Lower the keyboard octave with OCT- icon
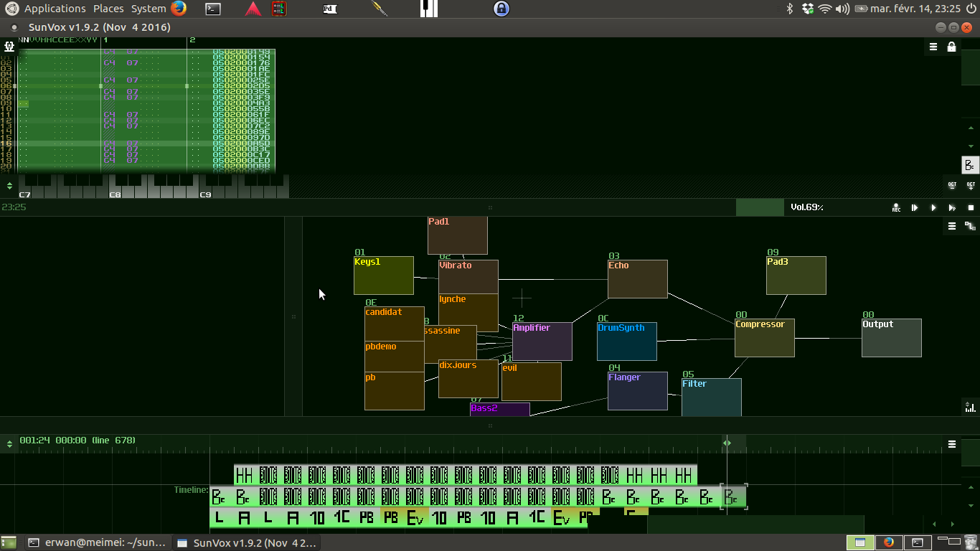 [952, 185]
